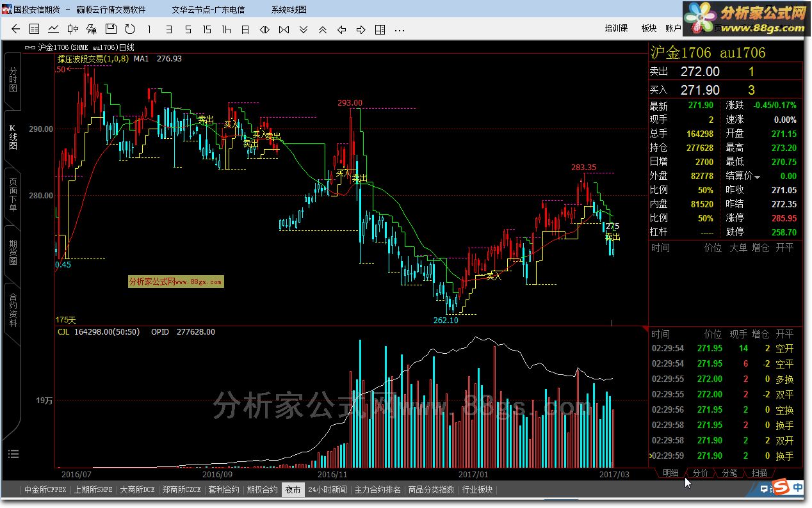Click the 262.10 low price marker
The height and width of the screenshot is (508, 812).
coord(446,320)
